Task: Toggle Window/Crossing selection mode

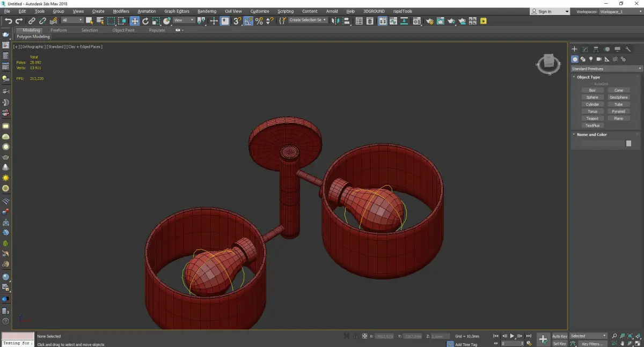Action: point(122,21)
